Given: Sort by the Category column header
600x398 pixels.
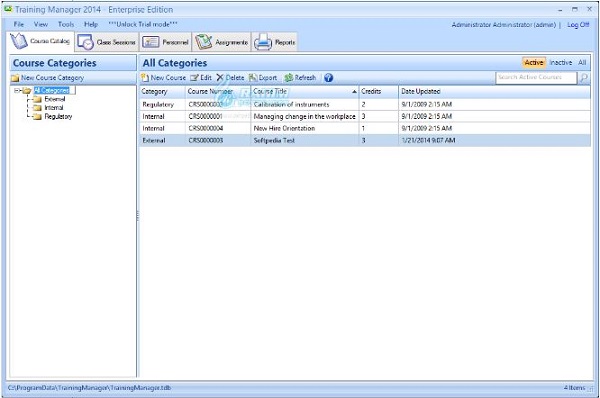Looking at the screenshot, I should [x=162, y=91].
